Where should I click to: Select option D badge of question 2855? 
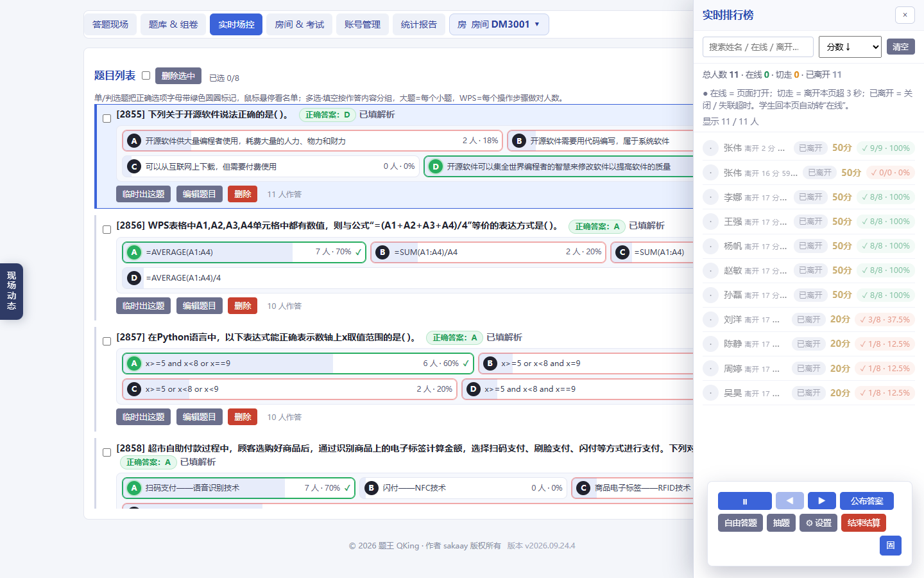436,166
